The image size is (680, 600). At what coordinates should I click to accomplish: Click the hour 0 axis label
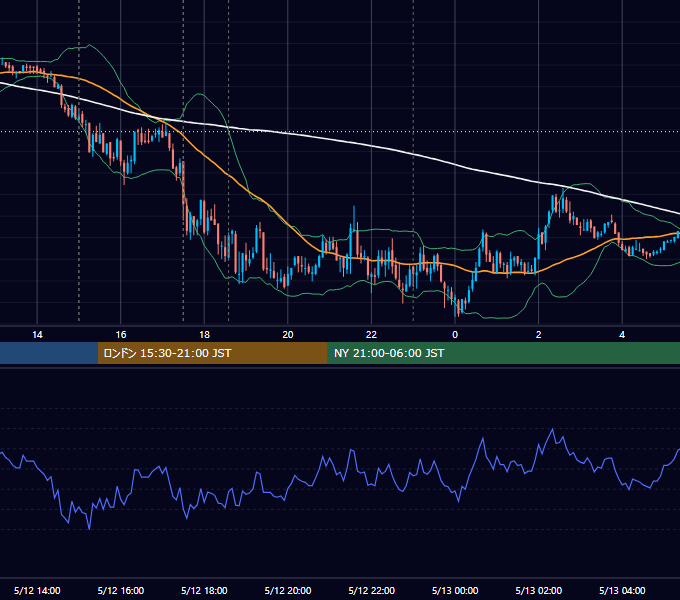pyautogui.click(x=455, y=335)
